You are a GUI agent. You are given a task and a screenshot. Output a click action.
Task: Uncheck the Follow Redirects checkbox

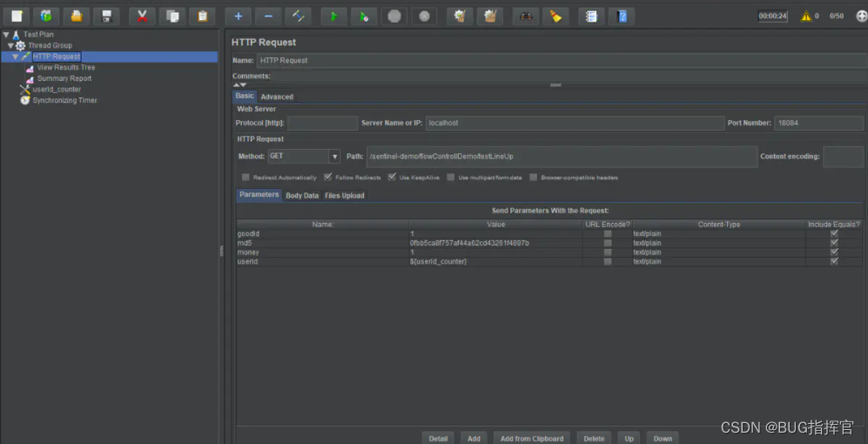tap(327, 178)
